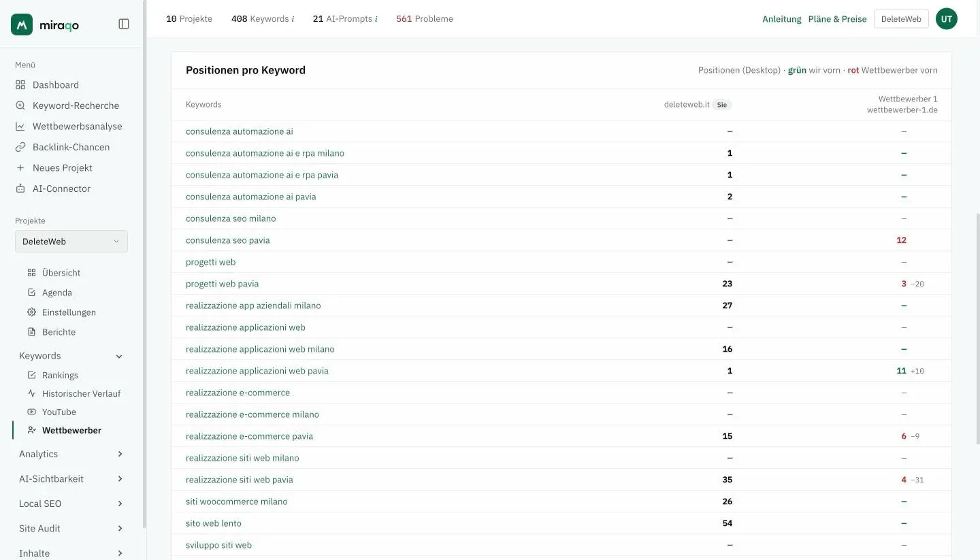
Task: Click the Einstellungen gear icon
Action: tap(31, 312)
